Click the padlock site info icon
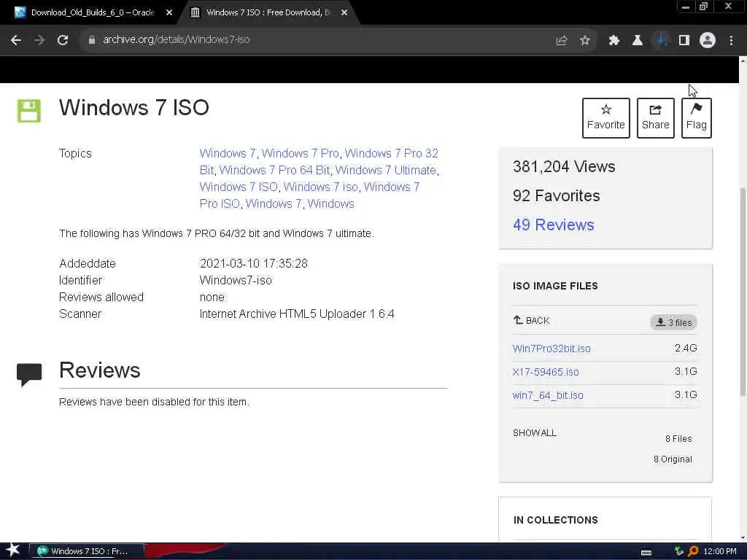 91,40
